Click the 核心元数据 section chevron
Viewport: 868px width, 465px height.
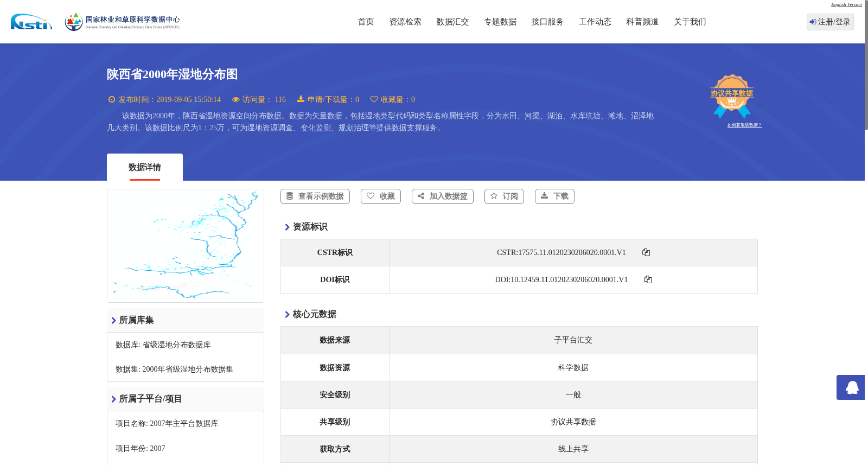coord(288,315)
